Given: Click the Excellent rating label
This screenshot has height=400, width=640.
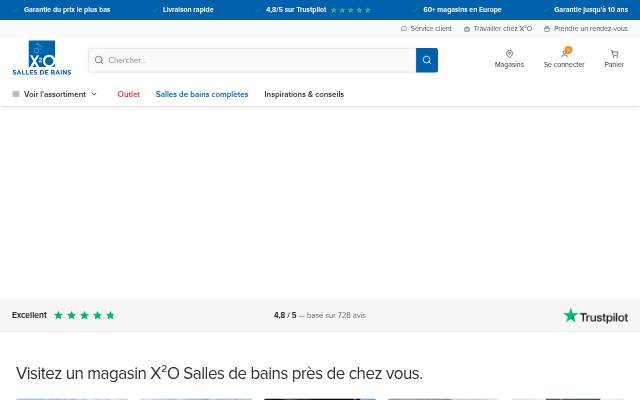Looking at the screenshot, I should 29,315.
